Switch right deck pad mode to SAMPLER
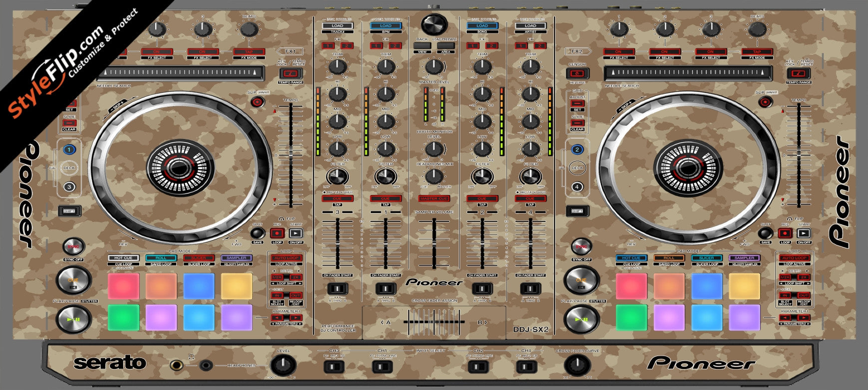This screenshot has height=390, width=868. (744, 258)
